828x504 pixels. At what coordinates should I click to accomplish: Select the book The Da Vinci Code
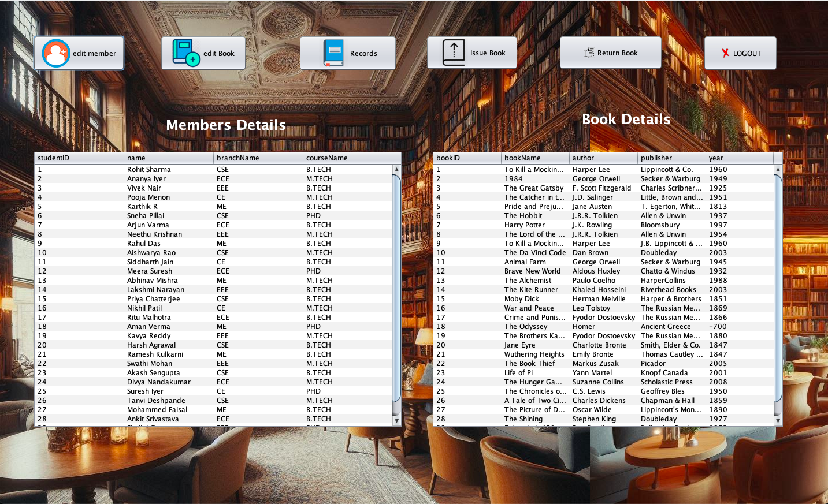(x=603, y=253)
